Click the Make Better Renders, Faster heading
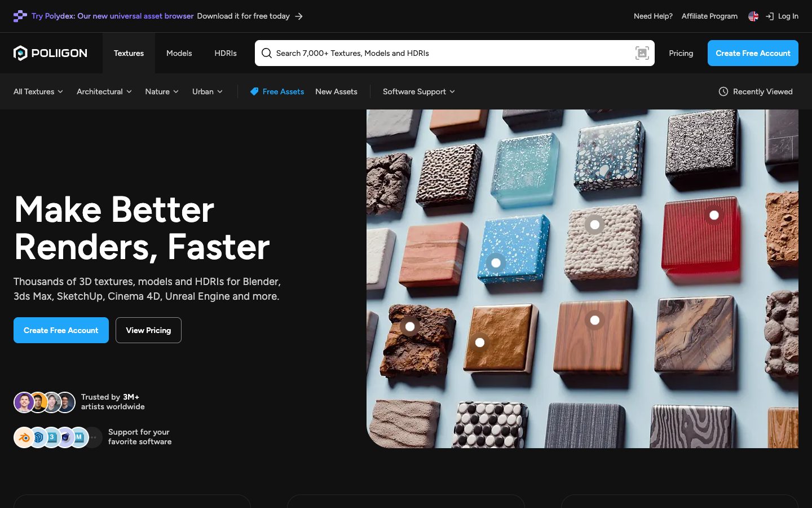Screen dimensions: 812x508 pyautogui.click(x=142, y=228)
